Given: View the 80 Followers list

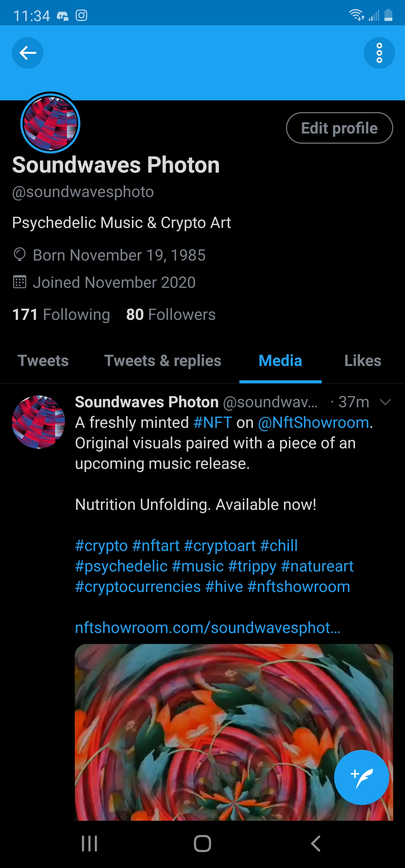Looking at the screenshot, I should tap(171, 314).
